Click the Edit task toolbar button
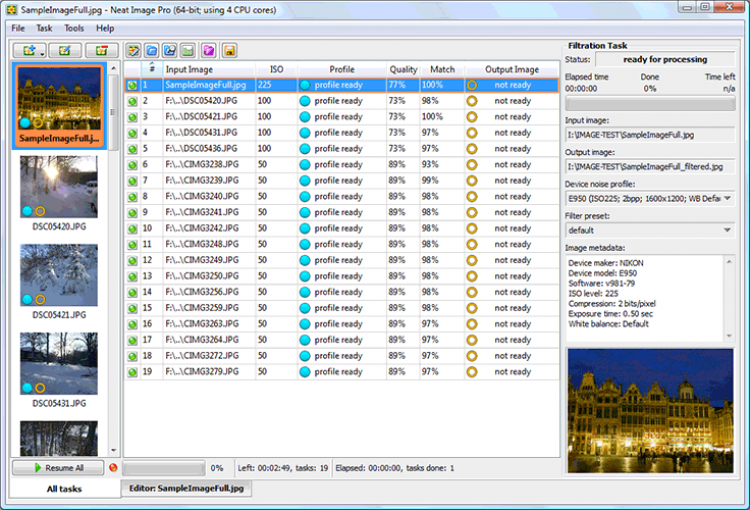The width and height of the screenshot is (750, 510). (65, 50)
